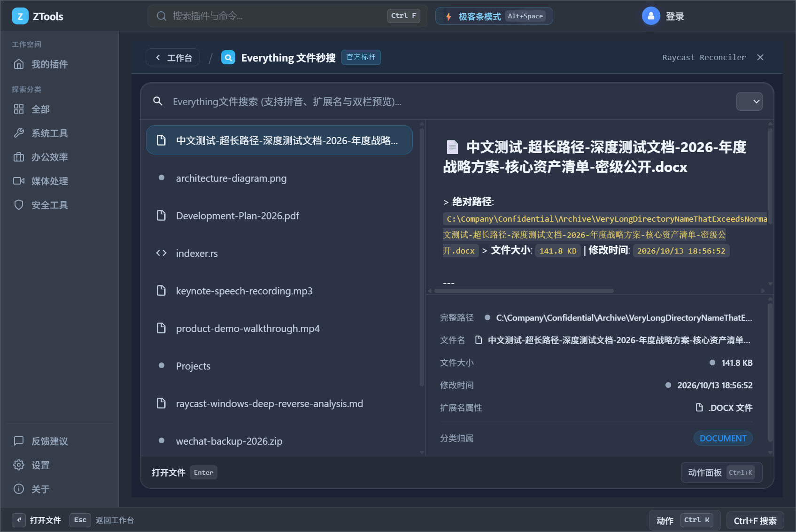Screen dimensions: 796x532
Task: Open 我的插件 in the sidebar
Action: click(x=59, y=64)
